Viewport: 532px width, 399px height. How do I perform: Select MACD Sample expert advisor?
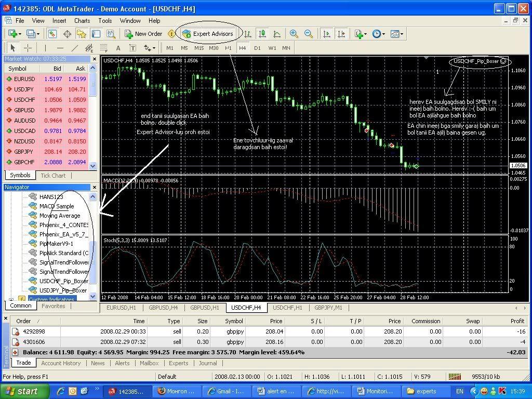tap(56, 206)
